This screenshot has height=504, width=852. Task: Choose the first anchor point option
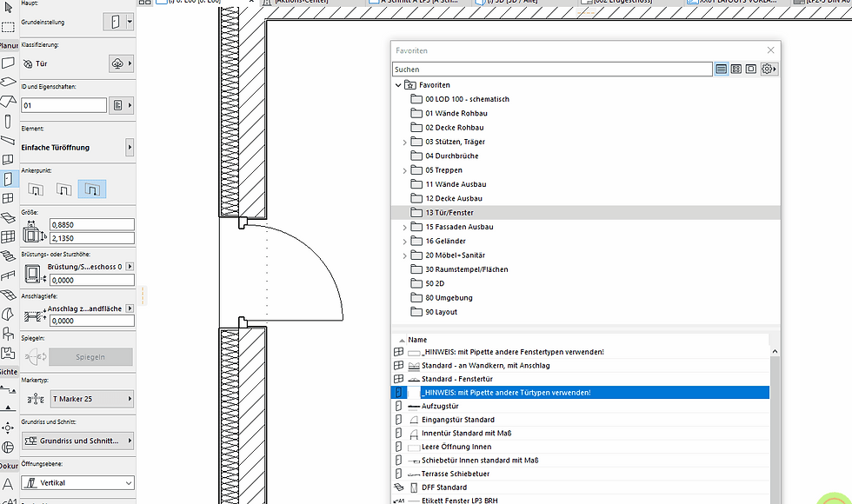point(36,189)
